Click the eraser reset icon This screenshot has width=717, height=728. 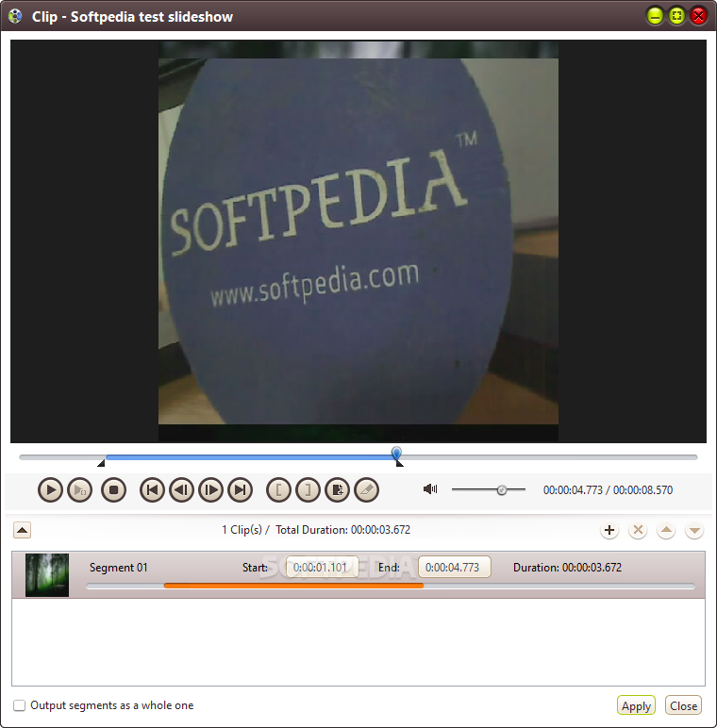tap(366, 489)
